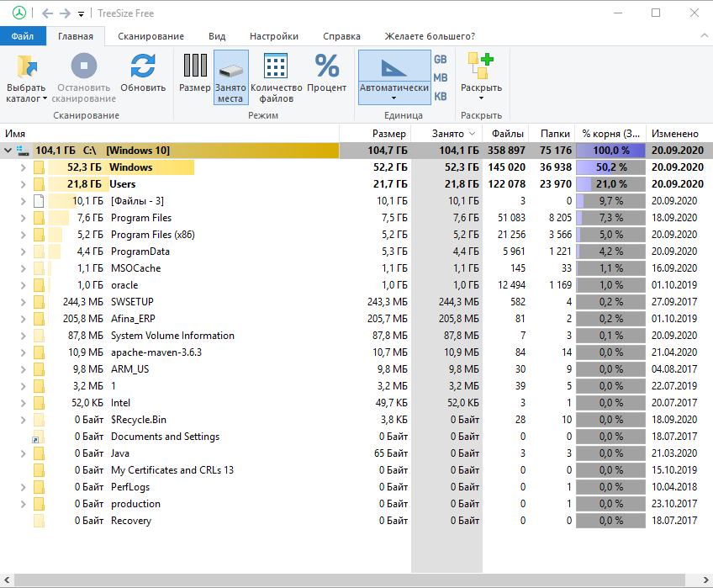The width and height of the screenshot is (713, 588).
Task: Click System Volume Information folder icon
Action: [x=40, y=336]
